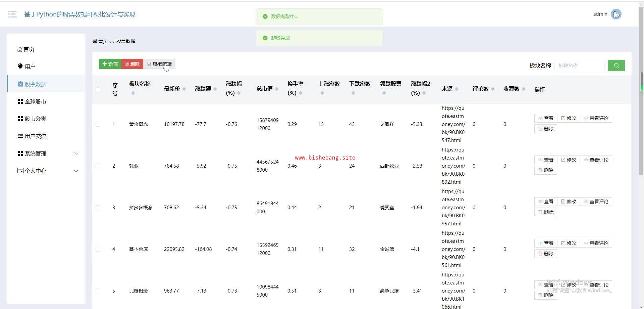Sort by 评论数 column sort arrows
The height and width of the screenshot is (309, 644).
[x=493, y=89]
